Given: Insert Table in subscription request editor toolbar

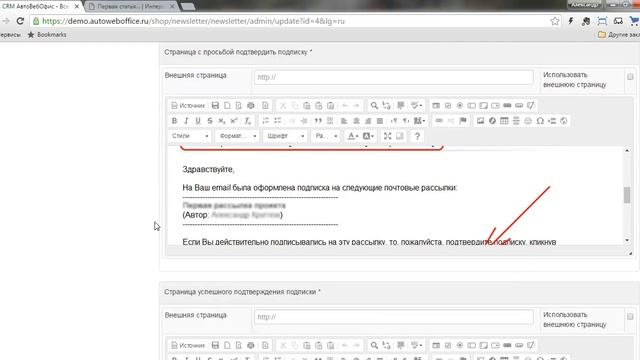Looking at the screenshot, I should 504,121.
